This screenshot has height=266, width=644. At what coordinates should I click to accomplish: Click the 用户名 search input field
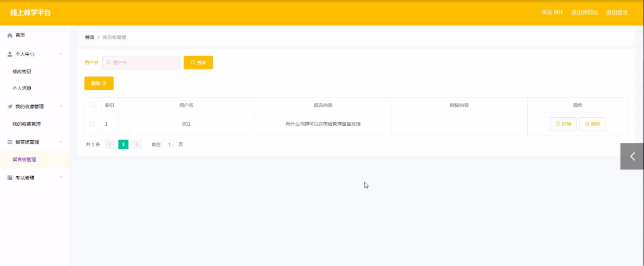point(142,62)
